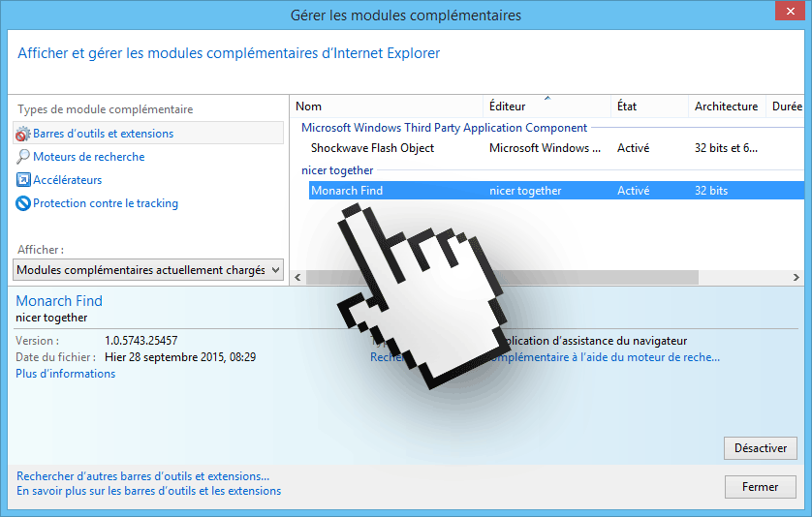Click the scrollbar right arrow

point(796,278)
